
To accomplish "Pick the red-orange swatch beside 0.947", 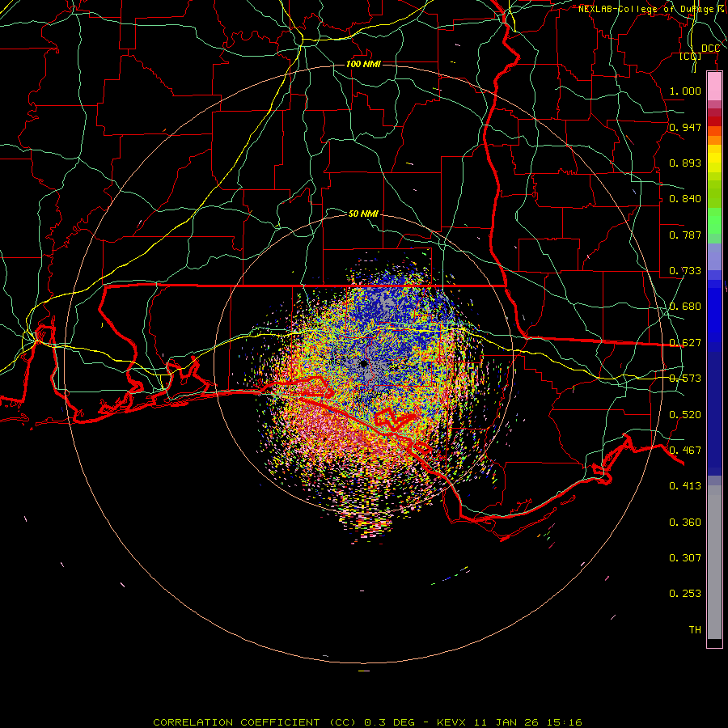I will pyautogui.click(x=714, y=130).
